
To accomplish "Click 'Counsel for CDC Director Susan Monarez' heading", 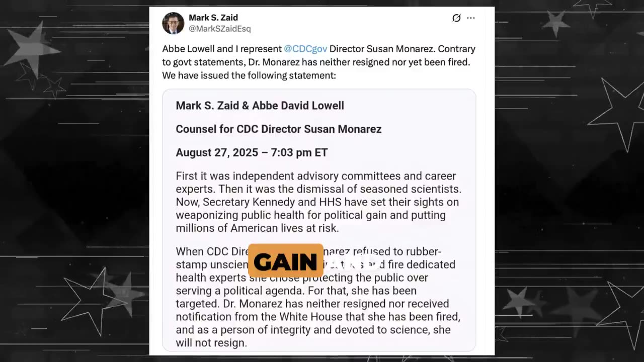I will click(278, 129).
